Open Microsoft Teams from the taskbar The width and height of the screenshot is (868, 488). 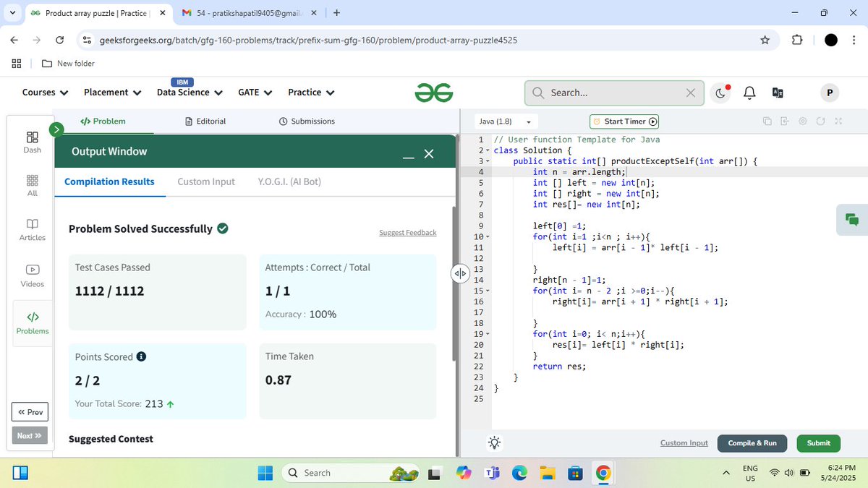point(492,473)
